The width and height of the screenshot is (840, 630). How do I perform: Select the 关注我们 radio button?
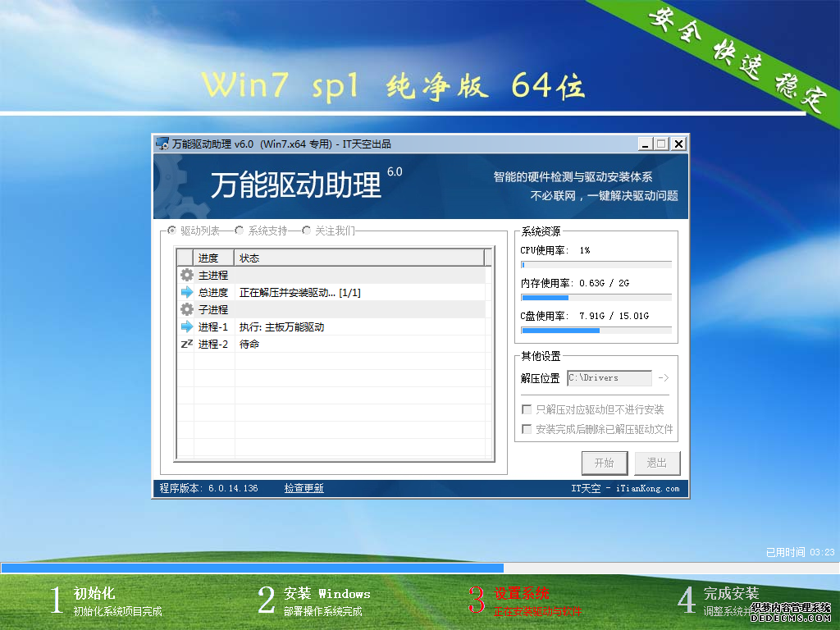click(x=306, y=231)
